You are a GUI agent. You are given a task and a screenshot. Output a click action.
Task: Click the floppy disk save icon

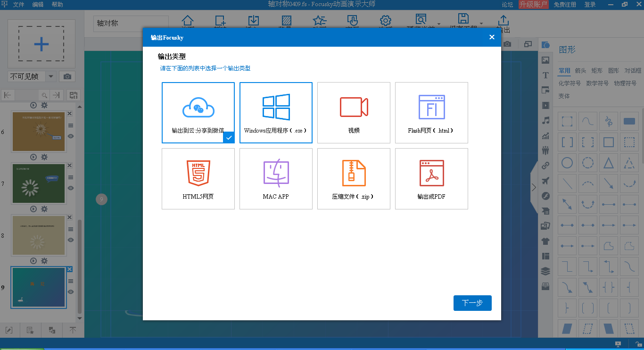tap(463, 19)
